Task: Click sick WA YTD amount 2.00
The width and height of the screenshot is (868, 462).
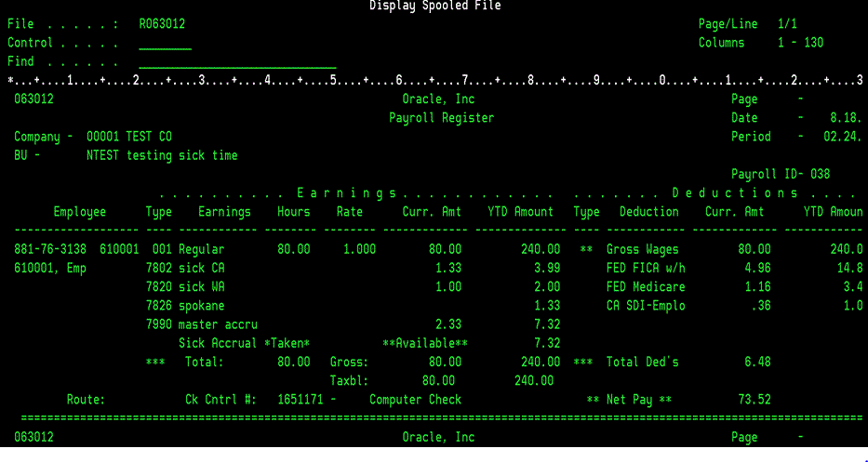Action: 547,287
